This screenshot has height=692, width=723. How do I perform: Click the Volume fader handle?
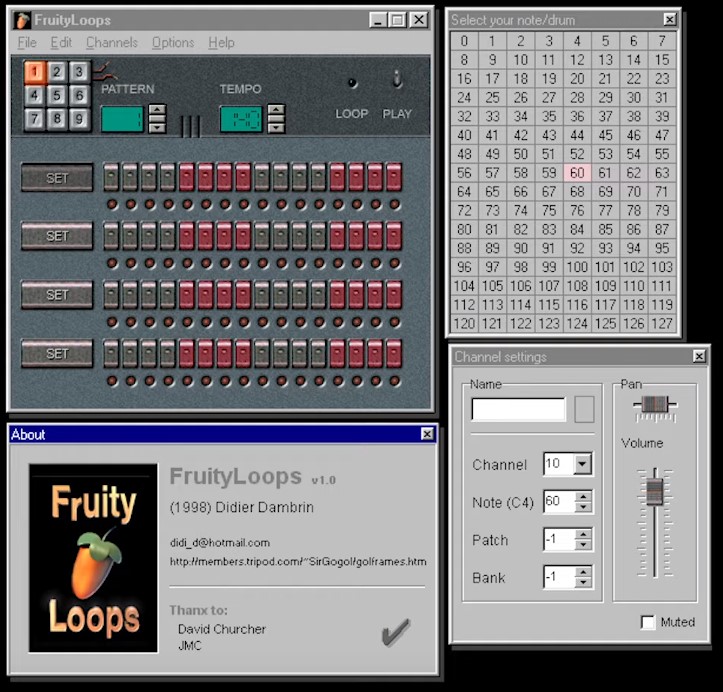[655, 491]
